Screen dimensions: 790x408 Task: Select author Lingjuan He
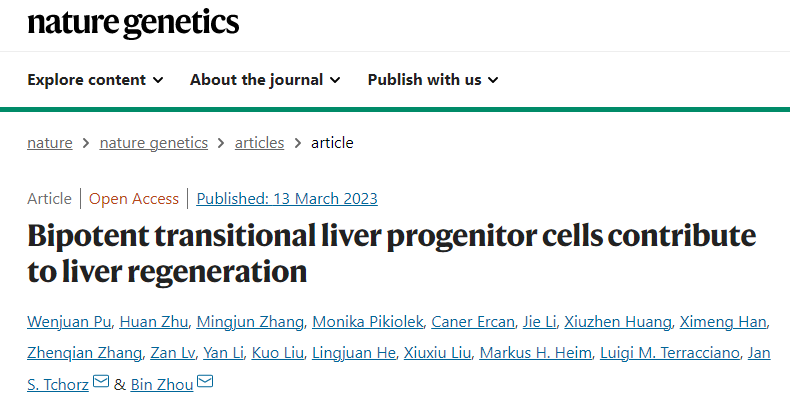[x=354, y=353]
